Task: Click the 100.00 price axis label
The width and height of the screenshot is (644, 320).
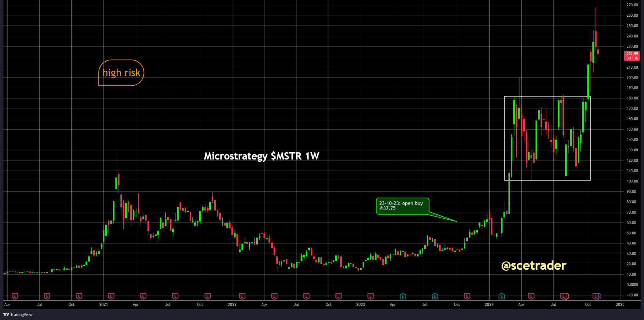Action: click(x=632, y=181)
